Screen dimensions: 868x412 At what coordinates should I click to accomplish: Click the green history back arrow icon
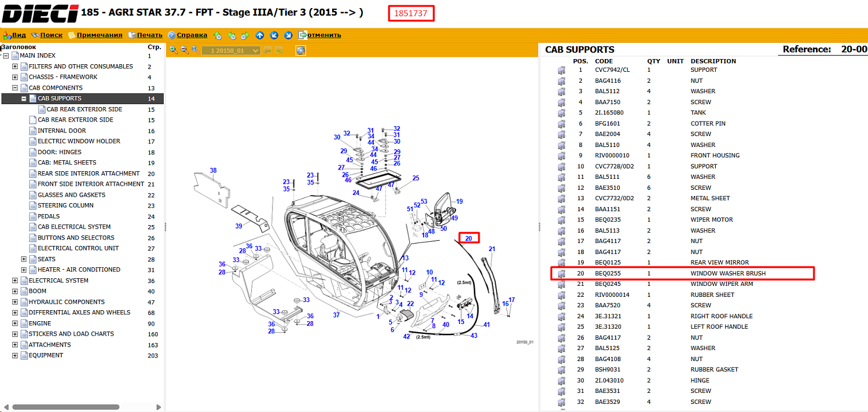click(231, 35)
